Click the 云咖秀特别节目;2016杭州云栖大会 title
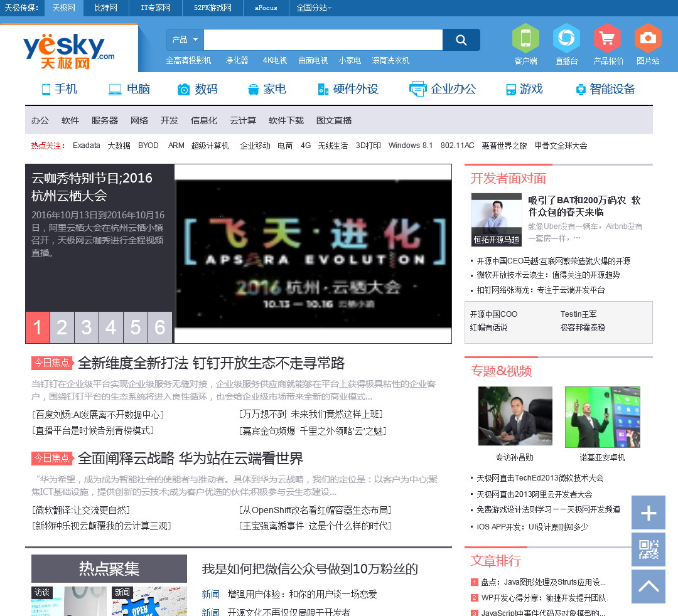This screenshot has width=678, height=616. pos(92,186)
